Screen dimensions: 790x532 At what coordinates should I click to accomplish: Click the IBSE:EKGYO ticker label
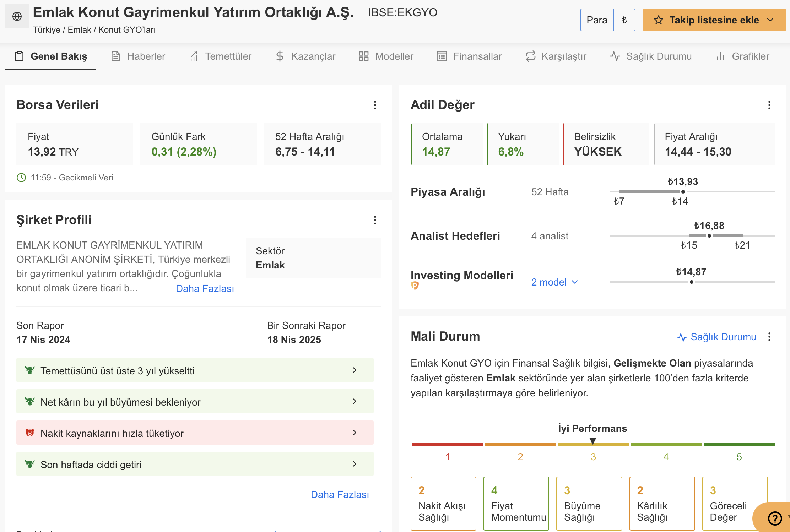point(403,13)
